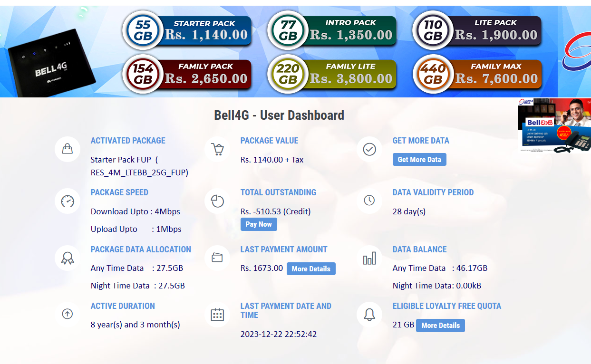The height and width of the screenshot is (364, 591).
Task: Click the LAST PAYMENT DATE AND TIME heading
Action: [286, 310]
